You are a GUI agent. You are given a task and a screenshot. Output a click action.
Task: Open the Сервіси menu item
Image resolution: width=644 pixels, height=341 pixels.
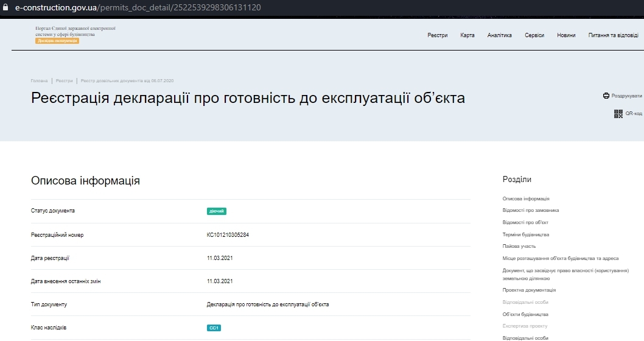point(534,35)
